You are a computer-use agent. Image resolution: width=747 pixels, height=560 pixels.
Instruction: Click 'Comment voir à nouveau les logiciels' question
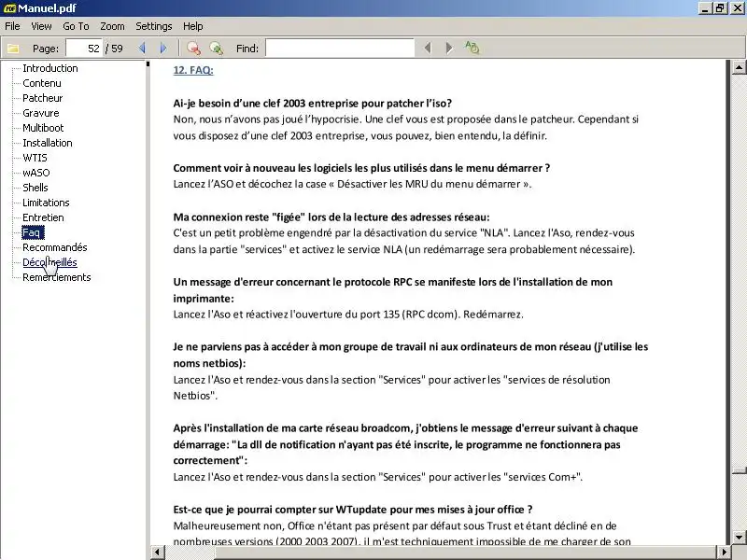361,168
